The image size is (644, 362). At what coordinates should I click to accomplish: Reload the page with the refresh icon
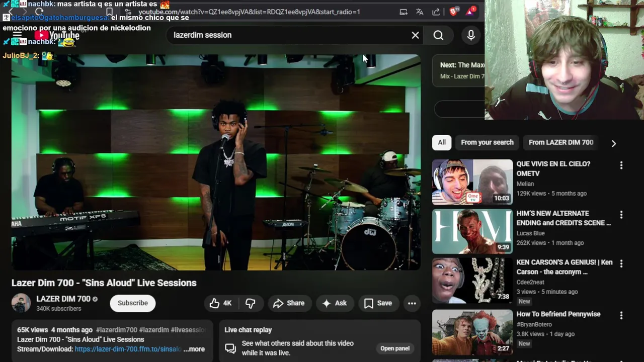(x=39, y=12)
